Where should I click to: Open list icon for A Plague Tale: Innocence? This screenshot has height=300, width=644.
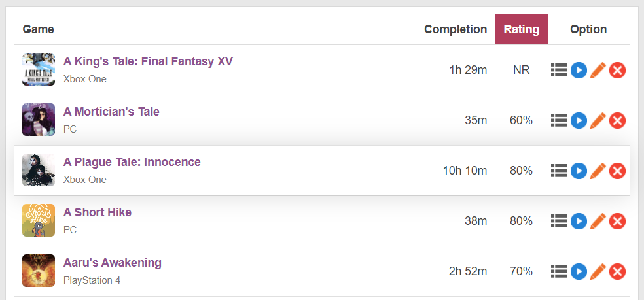[x=558, y=171]
